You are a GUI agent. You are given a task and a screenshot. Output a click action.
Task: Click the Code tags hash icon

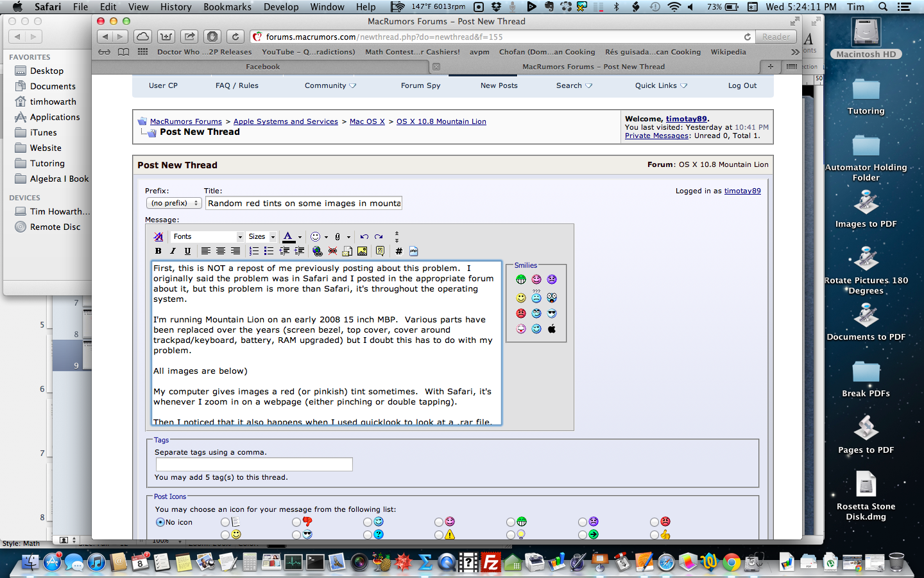pyautogui.click(x=398, y=251)
